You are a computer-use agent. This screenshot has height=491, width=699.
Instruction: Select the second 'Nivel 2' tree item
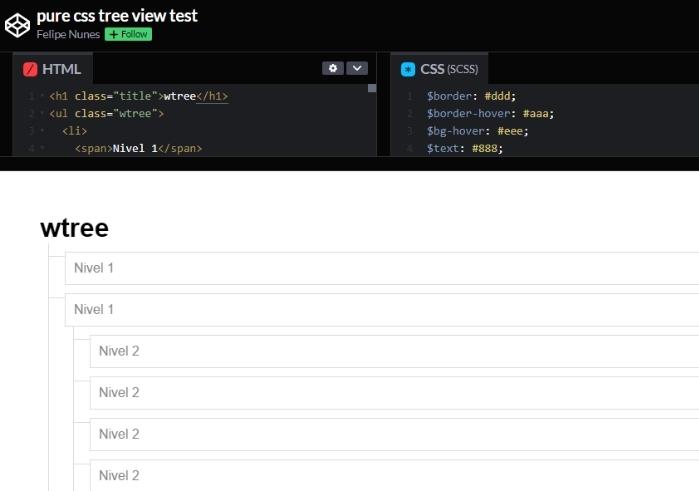[x=395, y=393]
